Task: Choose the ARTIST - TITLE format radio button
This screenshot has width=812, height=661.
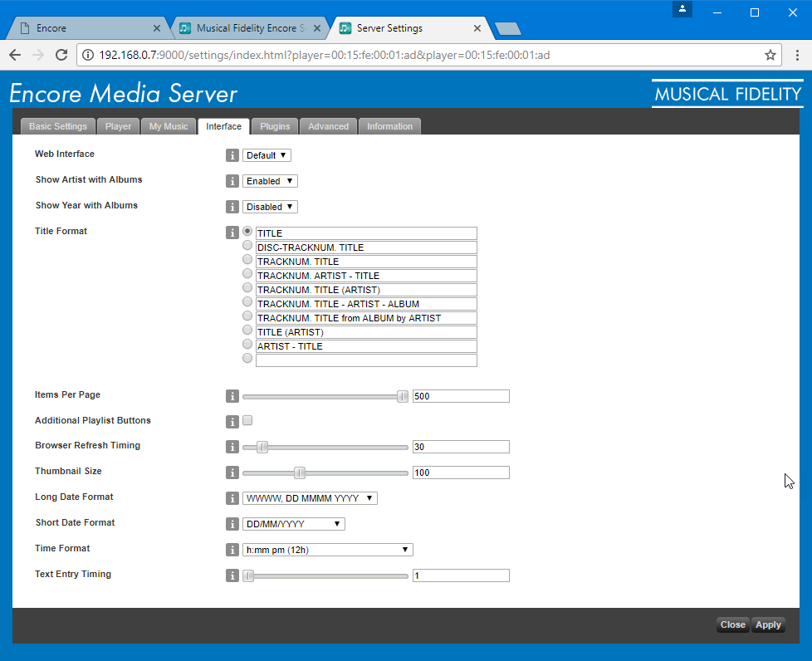Action: (x=247, y=345)
